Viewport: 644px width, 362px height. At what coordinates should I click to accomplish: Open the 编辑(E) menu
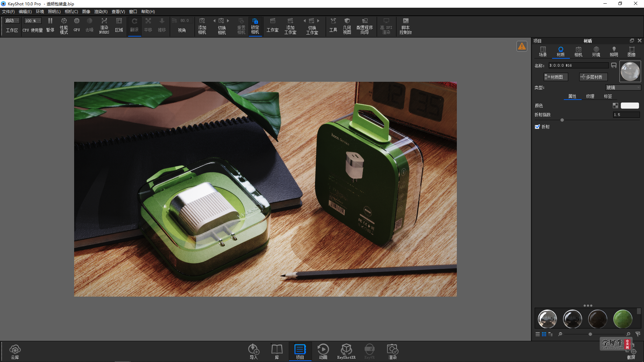pos(25,12)
